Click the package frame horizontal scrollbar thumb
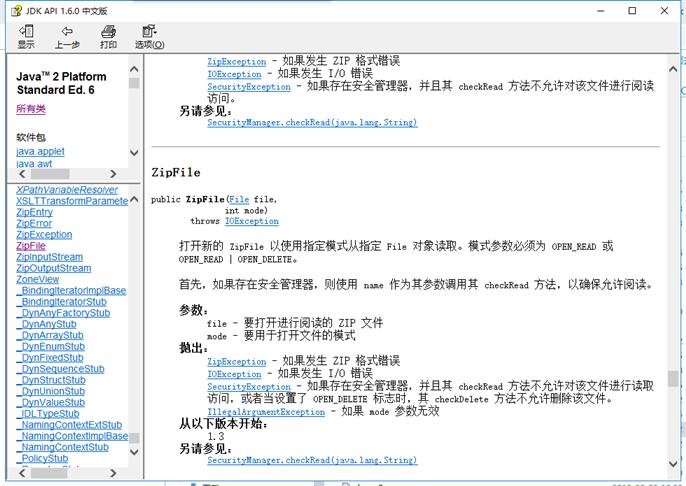 pyautogui.click(x=49, y=174)
